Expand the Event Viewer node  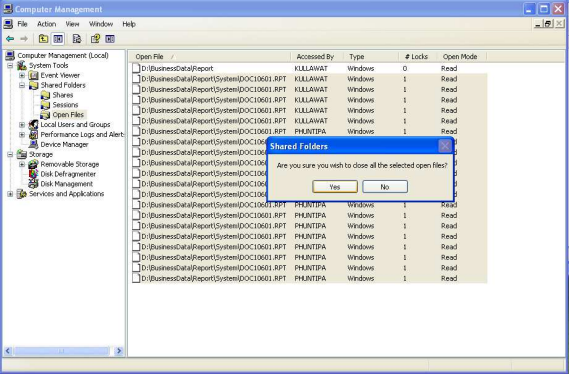pyautogui.click(x=22, y=75)
